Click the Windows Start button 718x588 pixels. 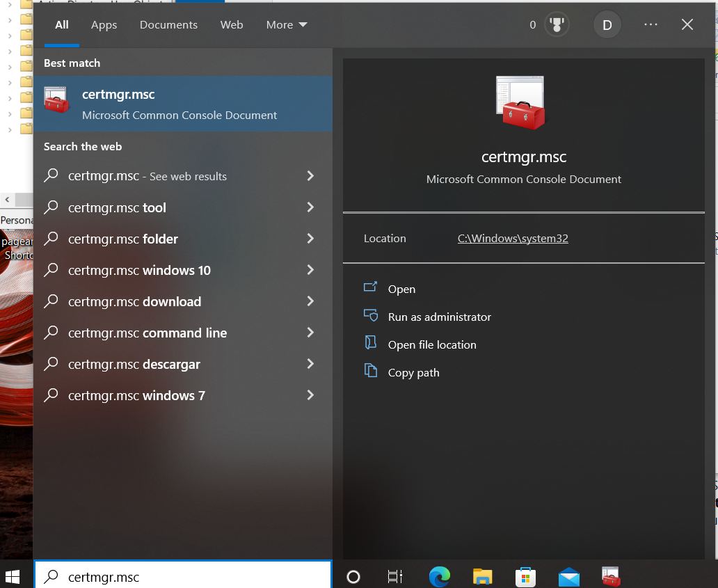tap(13, 577)
